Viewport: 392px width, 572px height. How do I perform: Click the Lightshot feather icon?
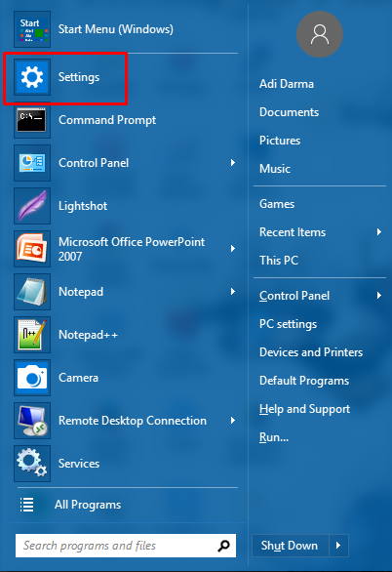pyautogui.click(x=32, y=206)
